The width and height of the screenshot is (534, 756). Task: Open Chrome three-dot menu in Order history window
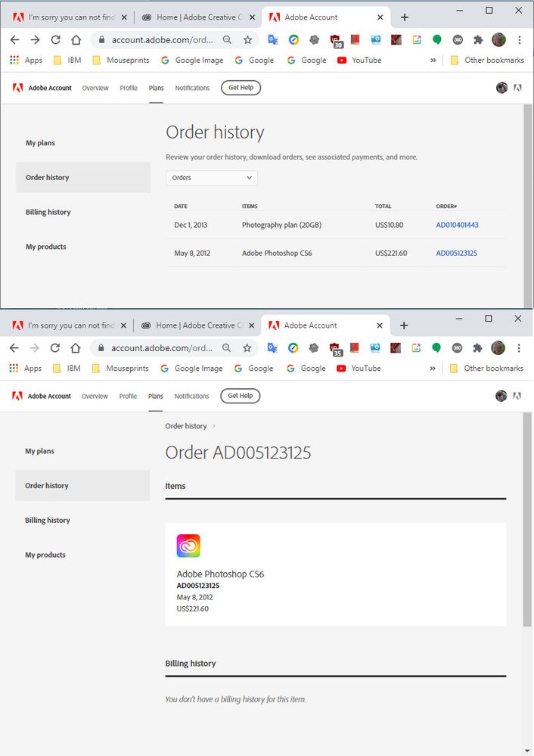[x=520, y=40]
